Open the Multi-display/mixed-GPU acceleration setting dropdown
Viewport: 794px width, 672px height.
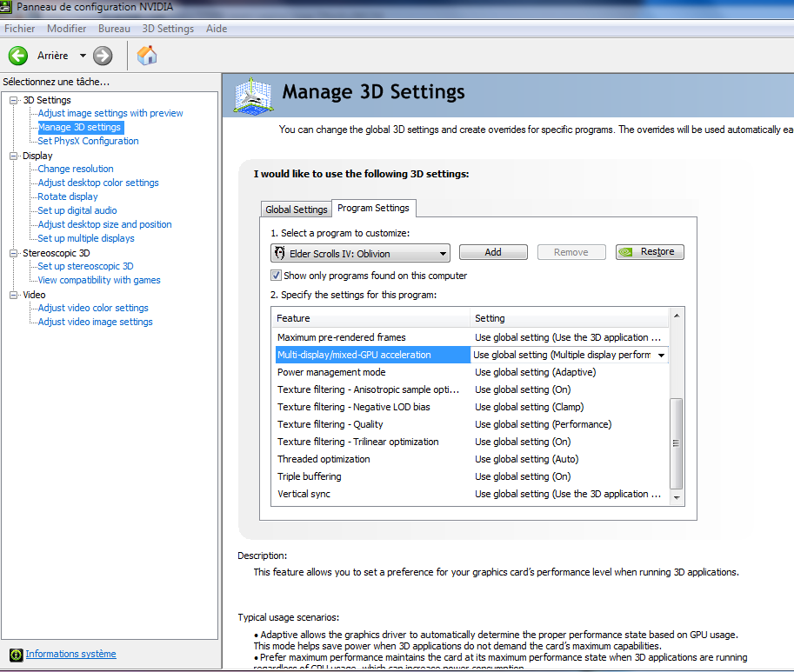pyautogui.click(x=661, y=355)
